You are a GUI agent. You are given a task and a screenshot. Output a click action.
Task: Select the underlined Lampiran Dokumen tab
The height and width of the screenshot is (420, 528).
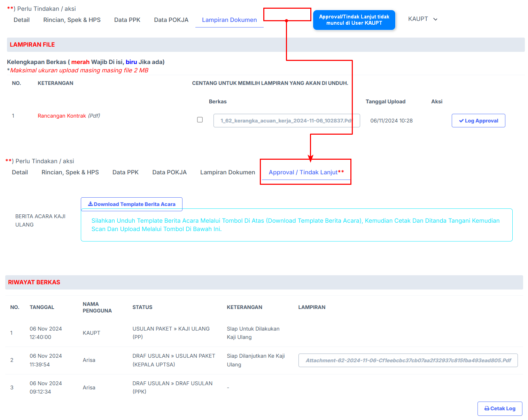(229, 20)
